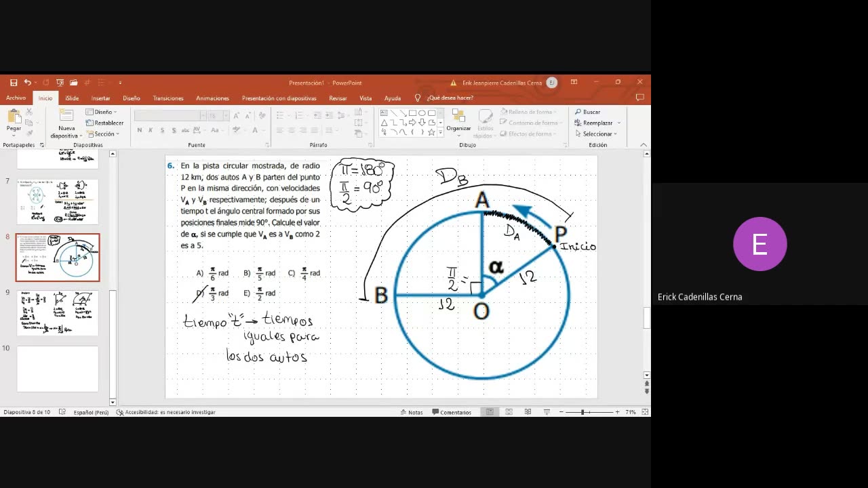Viewport: 868px width, 488px height.
Task: Open the comments speech bubble icon
Action: (639, 98)
